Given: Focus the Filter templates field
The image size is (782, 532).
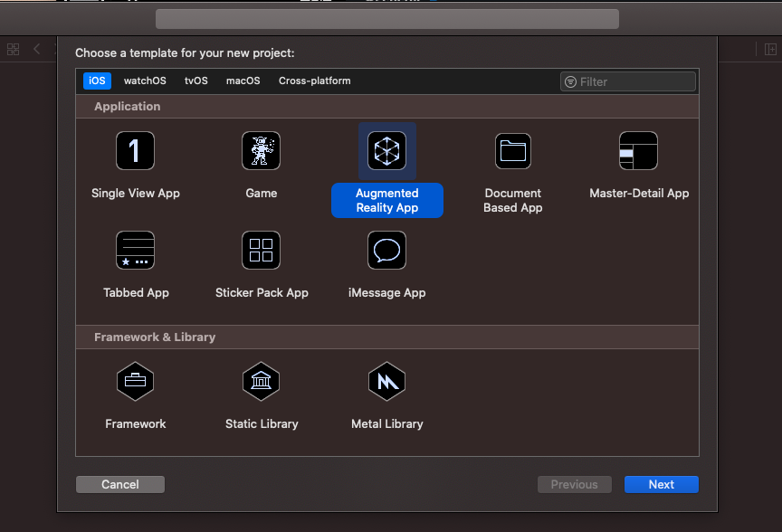Looking at the screenshot, I should point(627,81).
